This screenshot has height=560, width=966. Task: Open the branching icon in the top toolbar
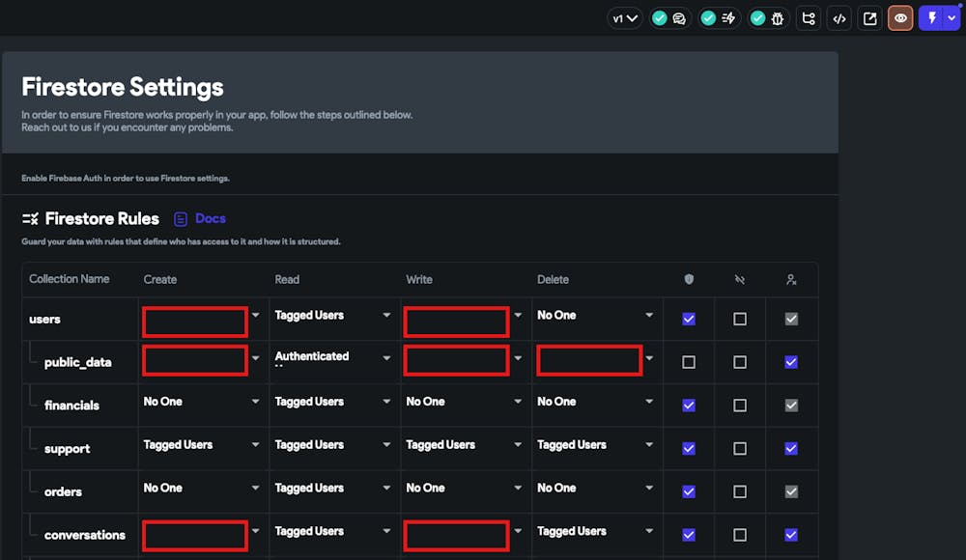tap(809, 18)
